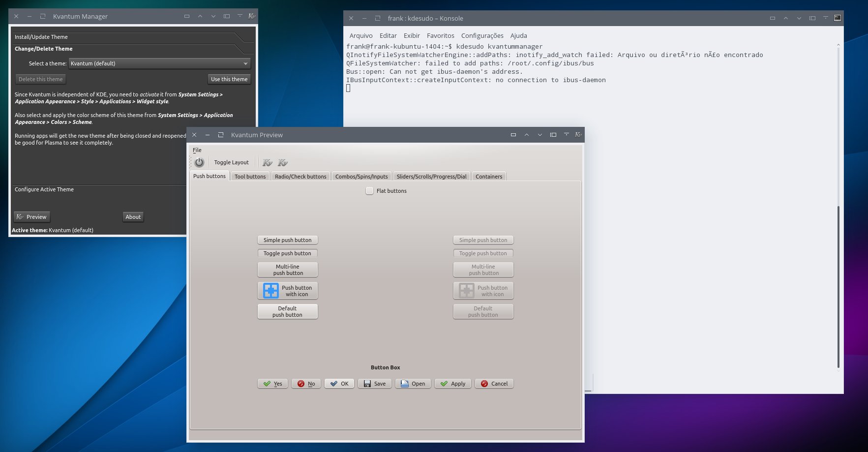The height and width of the screenshot is (452, 868).
Task: Click the Change/Delete Theme section header
Action: click(x=133, y=49)
